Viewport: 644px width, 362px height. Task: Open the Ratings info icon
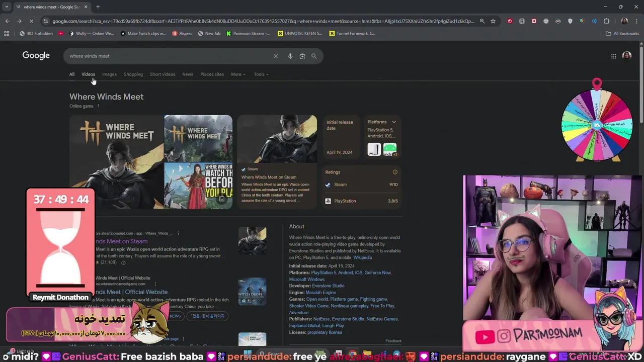pyautogui.click(x=395, y=172)
